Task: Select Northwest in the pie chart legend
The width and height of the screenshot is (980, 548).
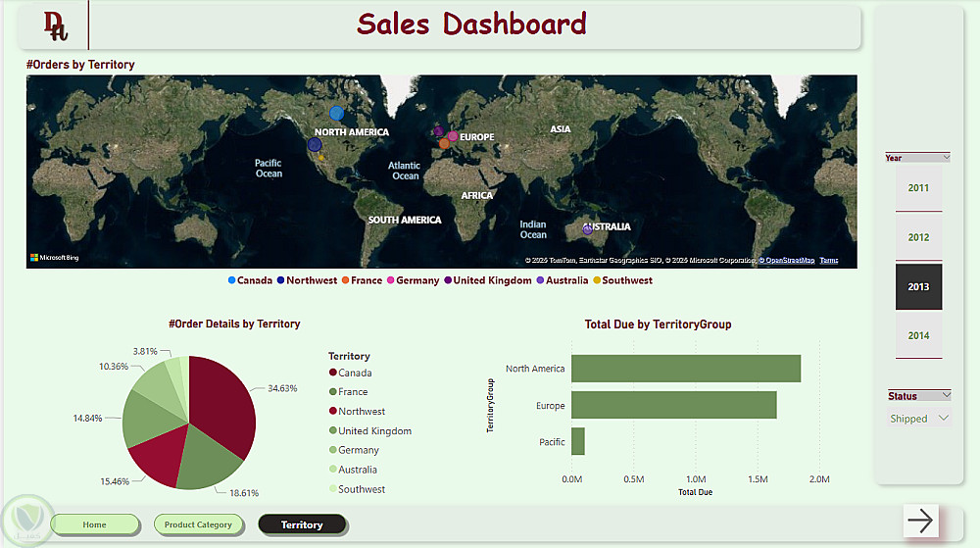Action: click(x=358, y=411)
